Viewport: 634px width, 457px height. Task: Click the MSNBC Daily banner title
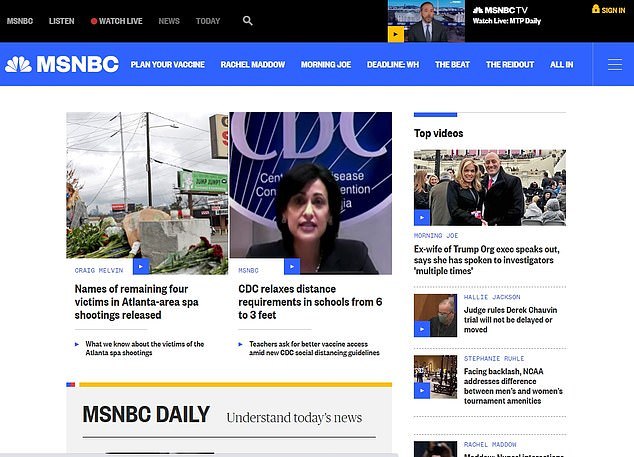click(146, 415)
